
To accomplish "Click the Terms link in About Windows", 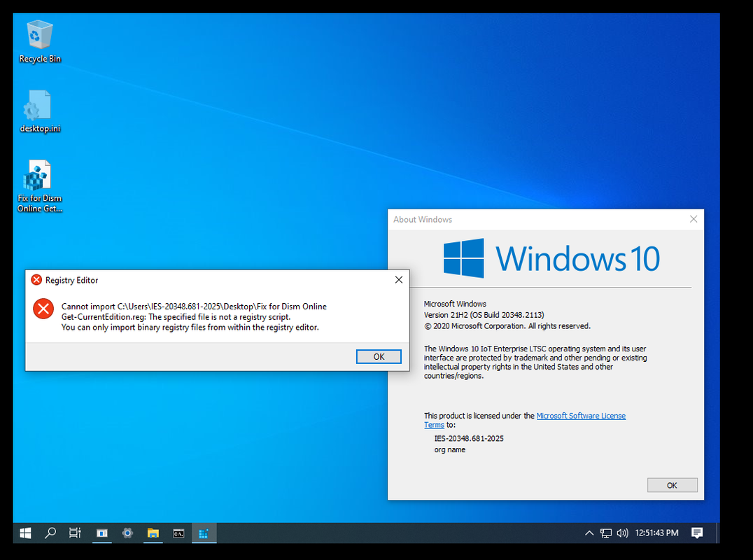I will tap(434, 425).
